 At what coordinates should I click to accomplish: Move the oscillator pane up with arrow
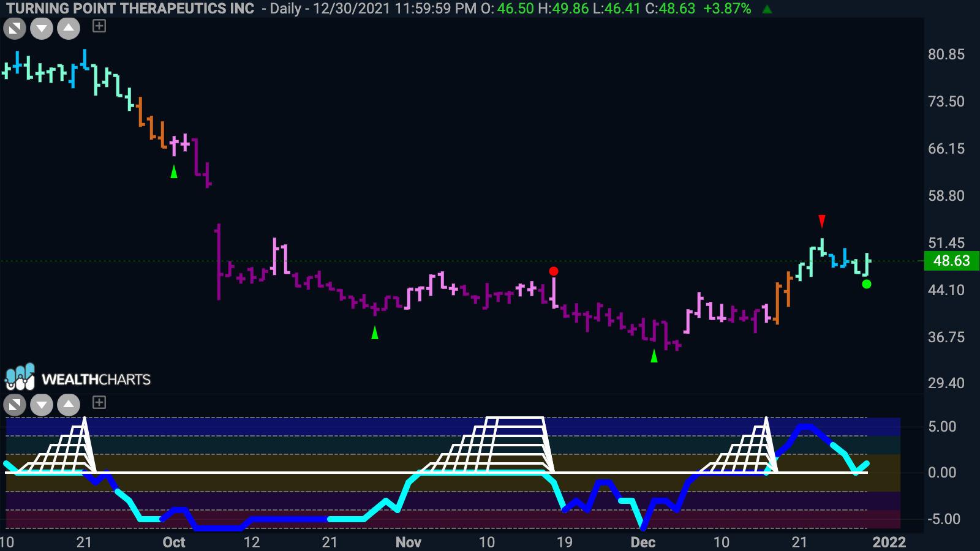click(x=69, y=405)
